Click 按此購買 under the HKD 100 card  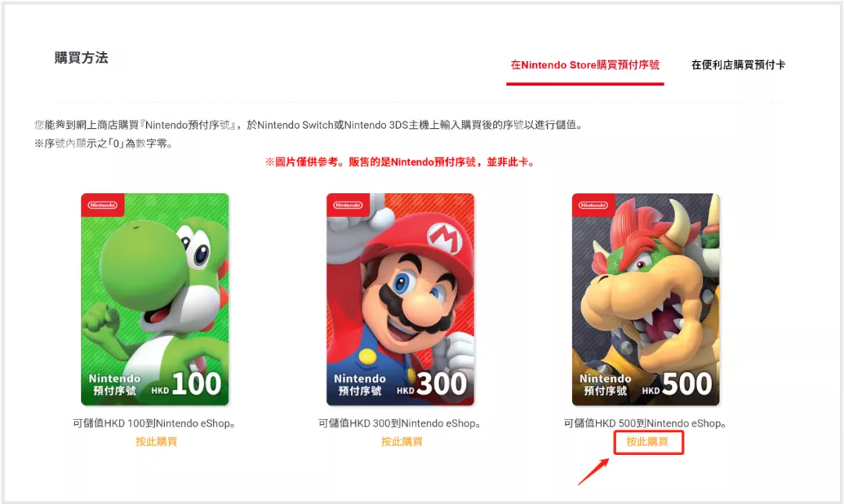pos(156,441)
